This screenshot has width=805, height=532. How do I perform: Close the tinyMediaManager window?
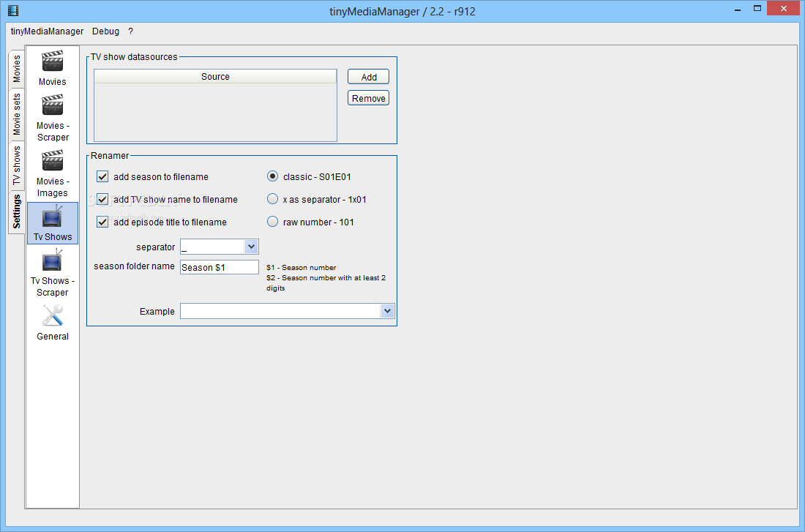(784, 8)
